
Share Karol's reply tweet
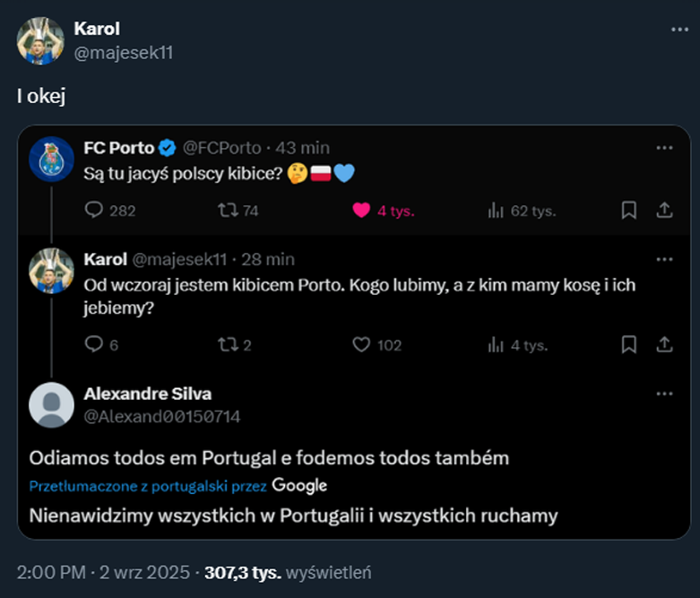pos(664,344)
